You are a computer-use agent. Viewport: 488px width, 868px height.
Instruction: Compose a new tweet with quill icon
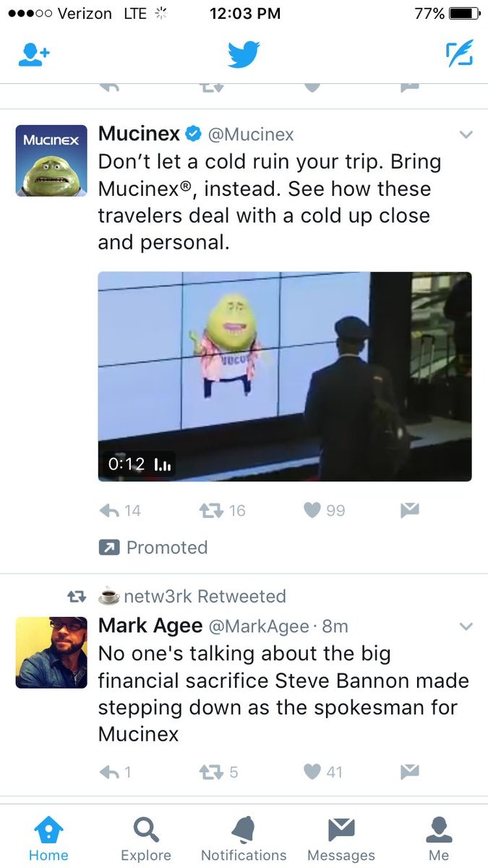click(459, 54)
